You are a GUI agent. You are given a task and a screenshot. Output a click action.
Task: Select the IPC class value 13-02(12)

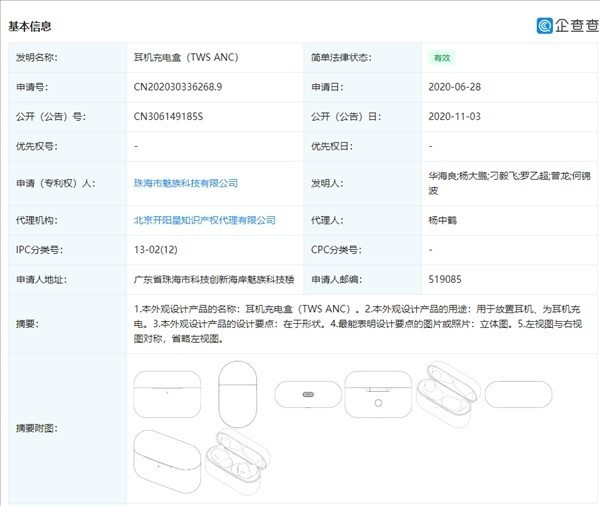coord(155,250)
